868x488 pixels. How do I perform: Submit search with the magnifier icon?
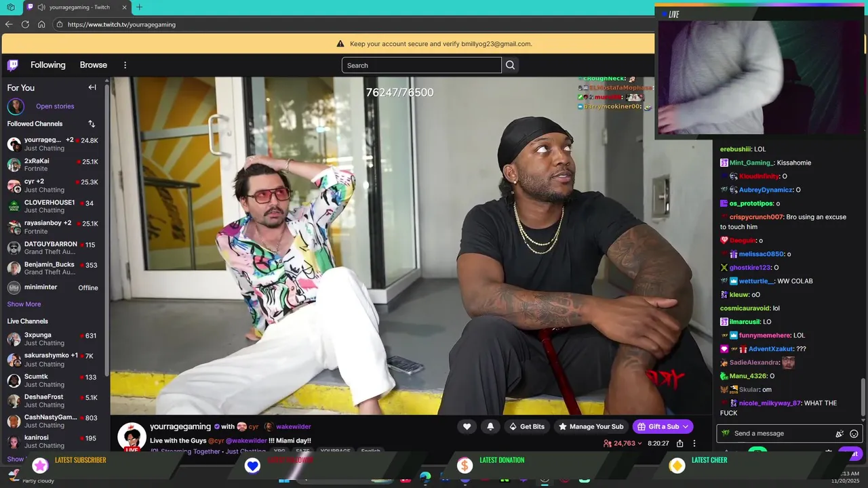click(x=511, y=65)
